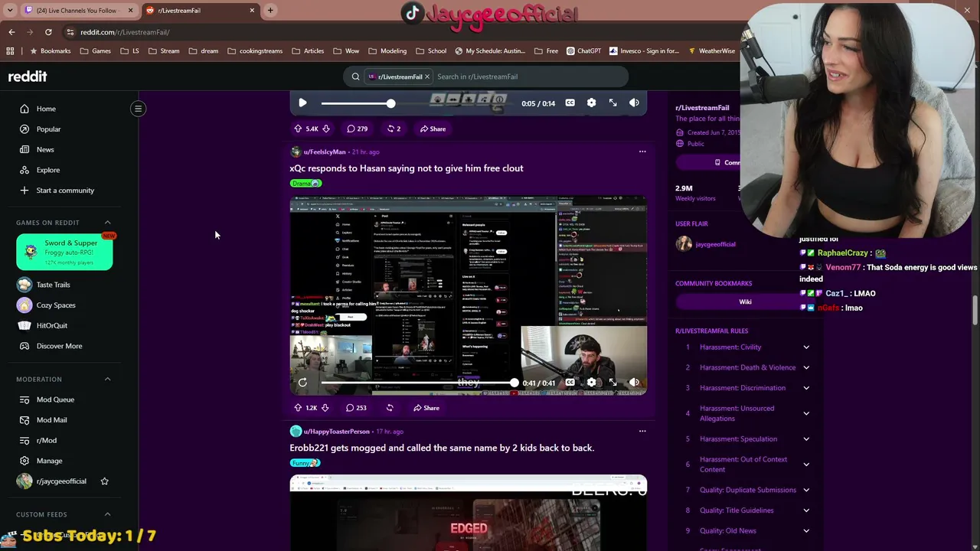Expand rule 9 Quality: Old News
The width and height of the screenshot is (980, 551).
[806, 531]
